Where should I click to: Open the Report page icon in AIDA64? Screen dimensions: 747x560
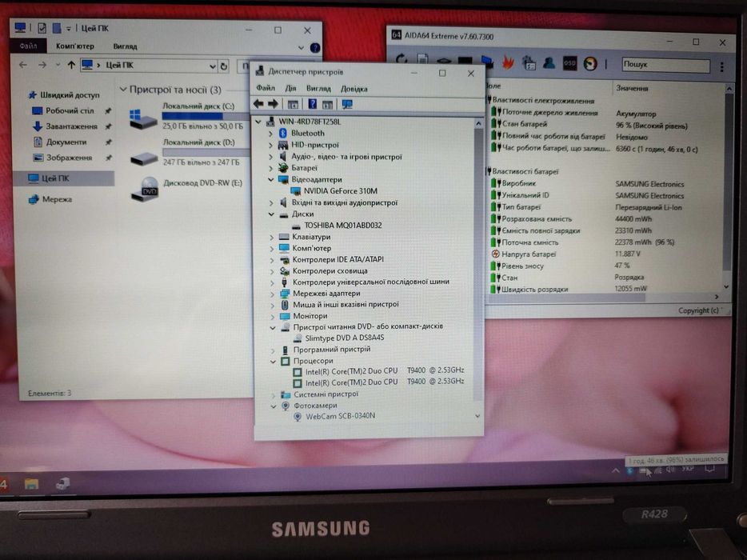[x=422, y=60]
